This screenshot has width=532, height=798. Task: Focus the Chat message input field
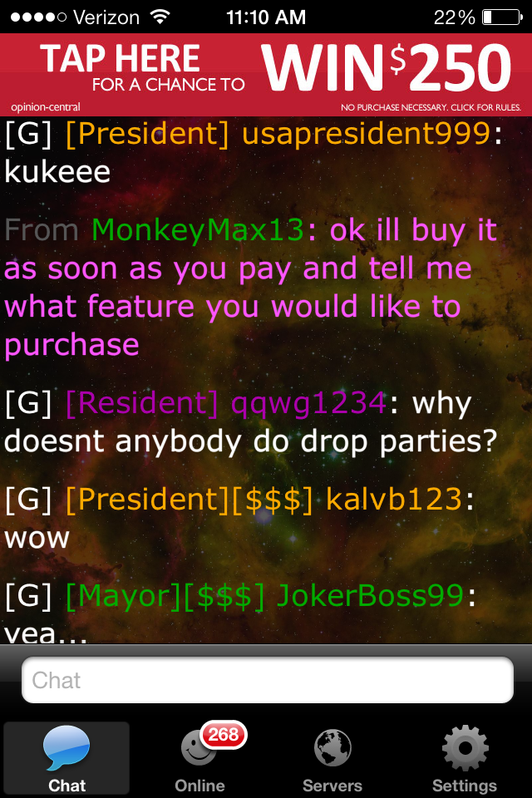[268, 680]
